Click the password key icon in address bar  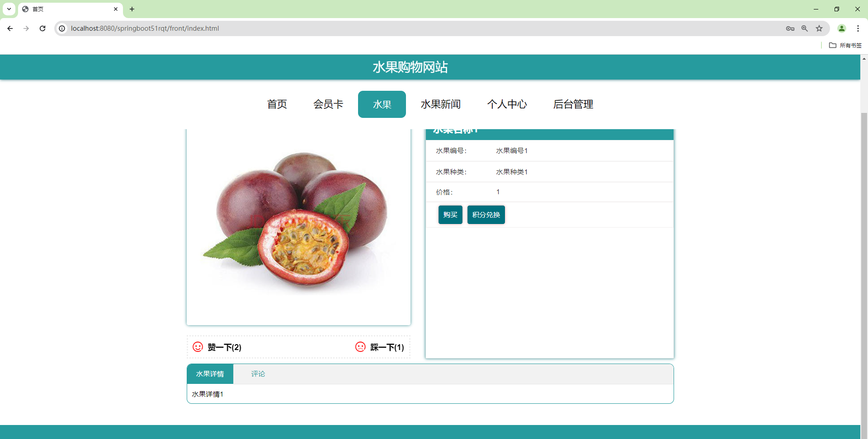(790, 28)
